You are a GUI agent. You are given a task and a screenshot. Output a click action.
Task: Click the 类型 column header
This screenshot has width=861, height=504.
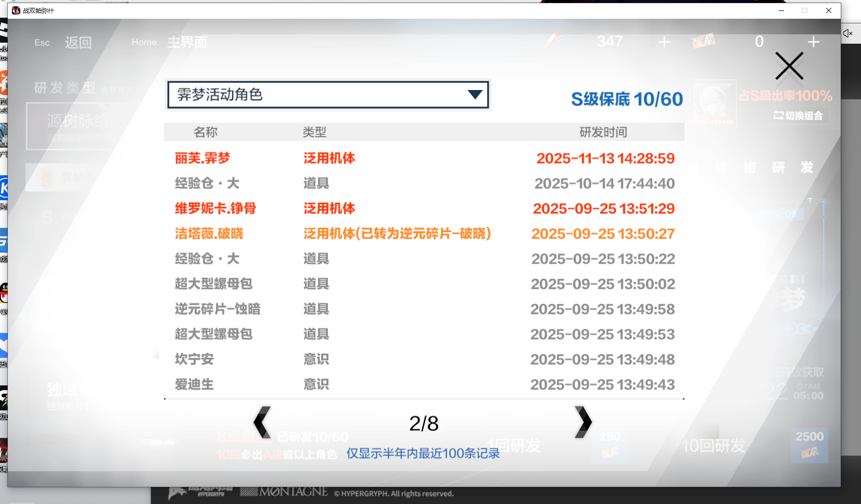click(314, 132)
